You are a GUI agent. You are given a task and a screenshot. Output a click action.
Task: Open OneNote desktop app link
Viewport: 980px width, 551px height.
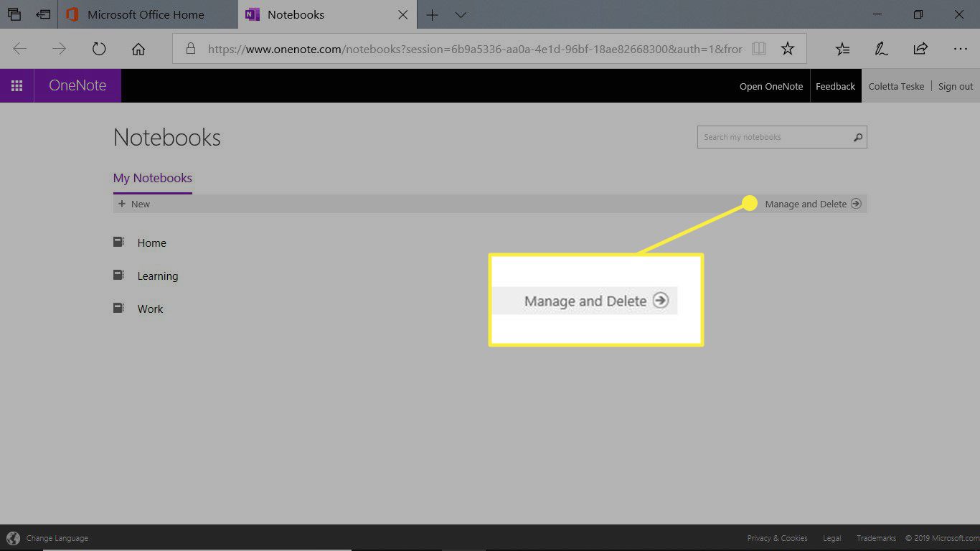click(771, 86)
